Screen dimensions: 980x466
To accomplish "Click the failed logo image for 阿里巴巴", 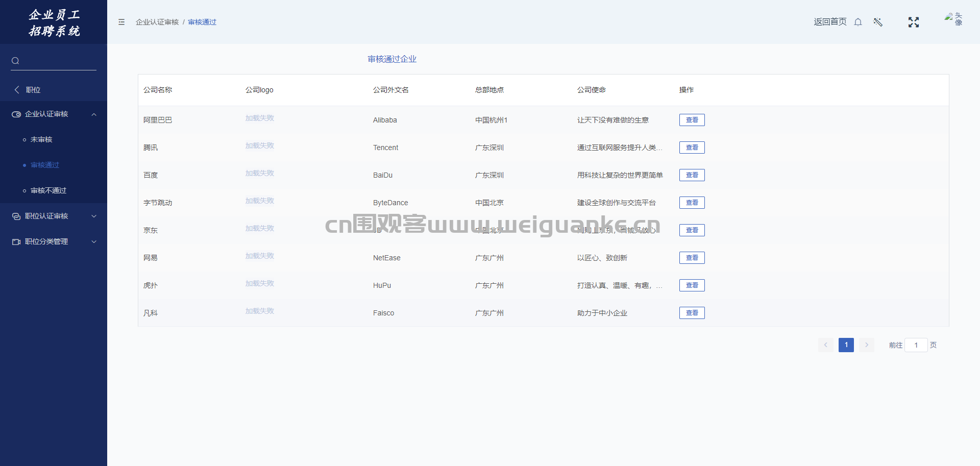I will pos(260,118).
